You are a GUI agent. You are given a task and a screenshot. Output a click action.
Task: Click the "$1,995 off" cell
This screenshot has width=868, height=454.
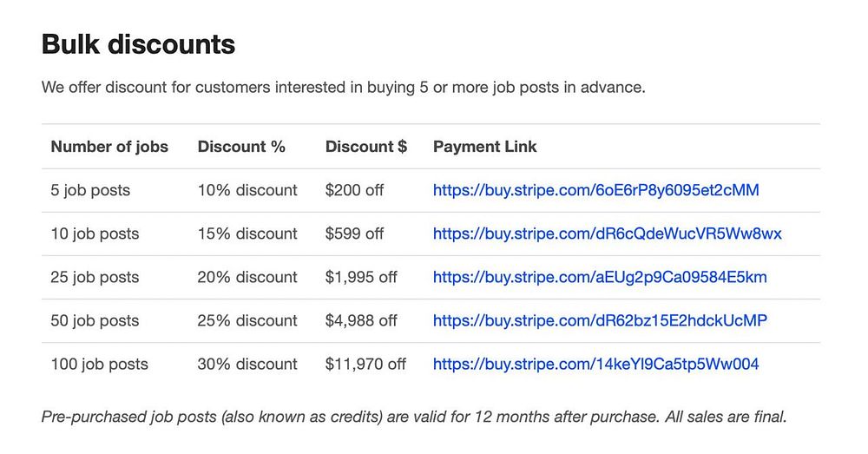click(361, 277)
